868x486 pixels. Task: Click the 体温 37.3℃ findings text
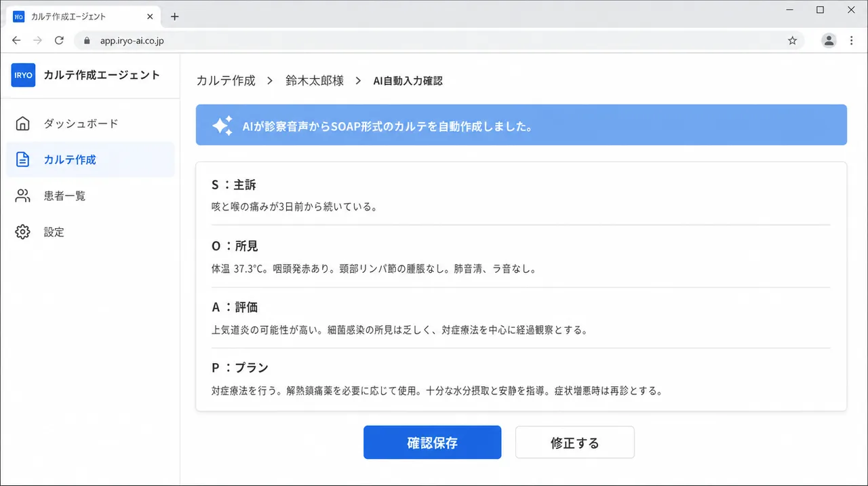coord(374,269)
